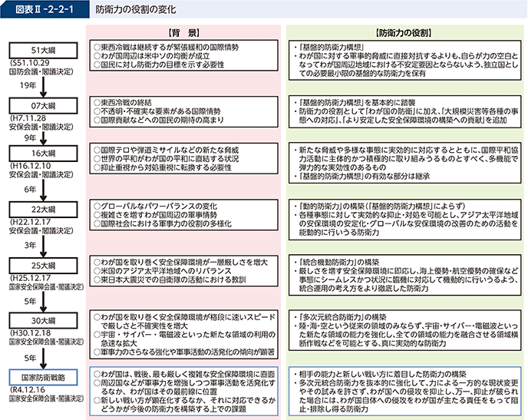Click 「基盤的防衛力構想」 in 51大綱 role box
The width and height of the screenshot is (528, 420).
pos(331,47)
